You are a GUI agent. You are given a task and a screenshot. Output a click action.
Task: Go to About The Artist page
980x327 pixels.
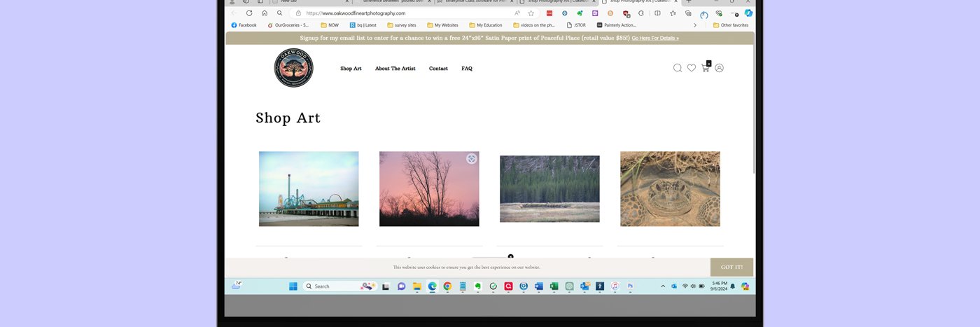coord(395,69)
